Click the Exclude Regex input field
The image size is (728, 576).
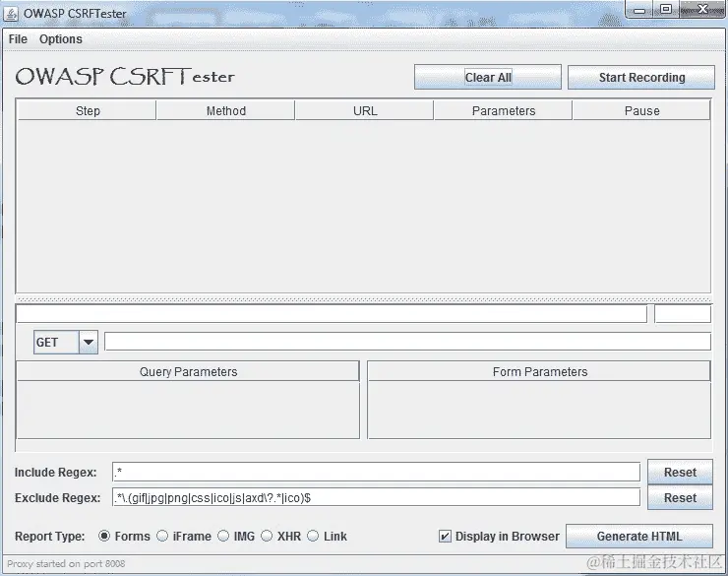[376, 497]
